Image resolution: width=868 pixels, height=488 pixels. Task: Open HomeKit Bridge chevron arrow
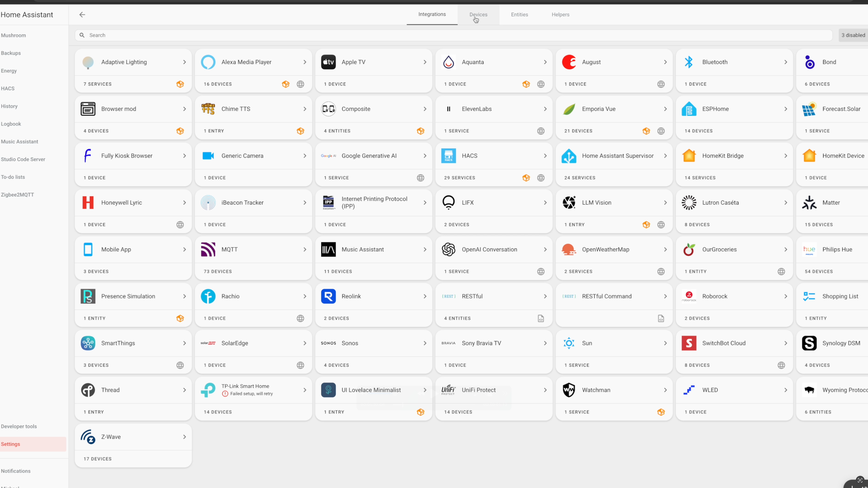[x=786, y=156]
